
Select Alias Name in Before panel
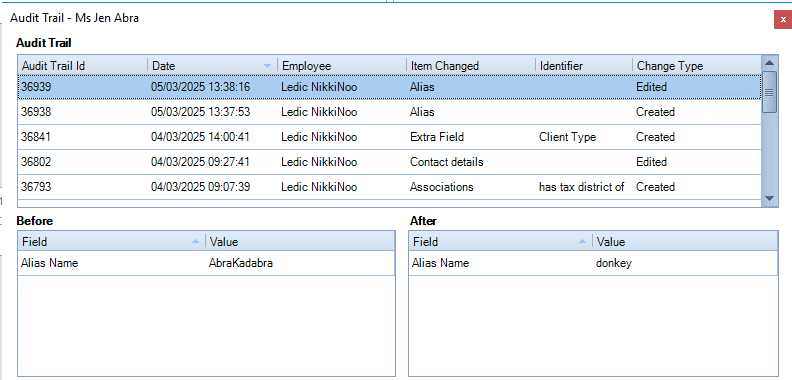[x=50, y=263]
